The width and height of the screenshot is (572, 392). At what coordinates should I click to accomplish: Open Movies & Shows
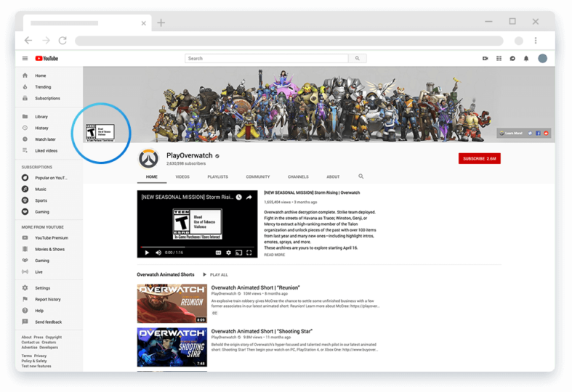point(49,249)
